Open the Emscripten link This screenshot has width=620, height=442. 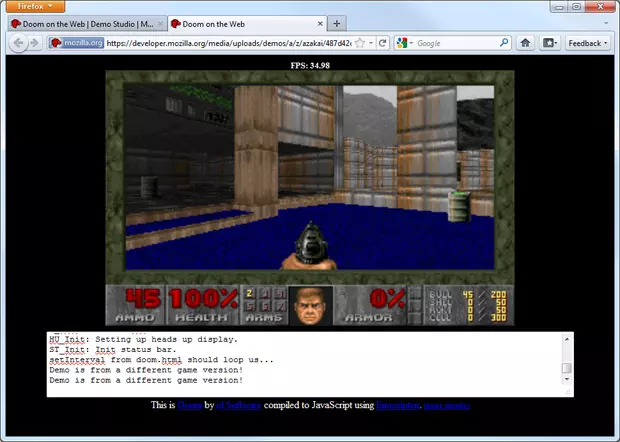[x=397, y=405]
